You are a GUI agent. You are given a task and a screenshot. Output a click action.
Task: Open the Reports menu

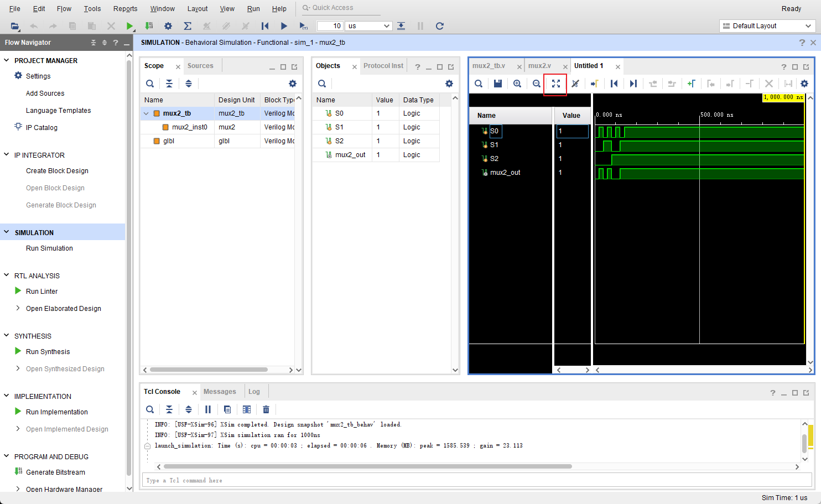(125, 9)
